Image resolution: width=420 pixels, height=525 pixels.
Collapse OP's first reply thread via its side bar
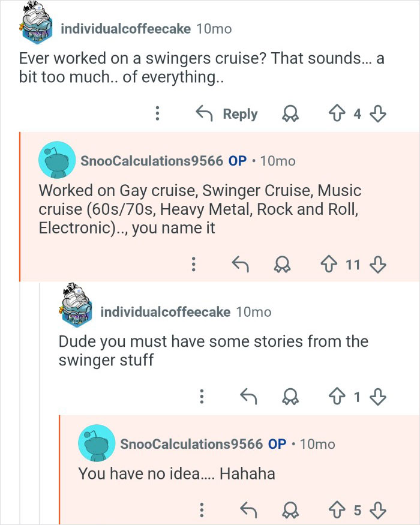point(21,204)
